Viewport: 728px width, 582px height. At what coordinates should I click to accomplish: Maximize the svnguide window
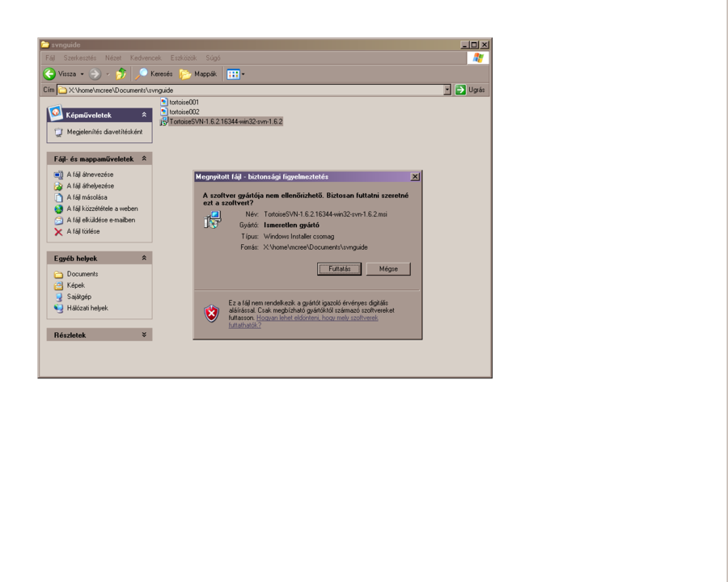pyautogui.click(x=474, y=44)
